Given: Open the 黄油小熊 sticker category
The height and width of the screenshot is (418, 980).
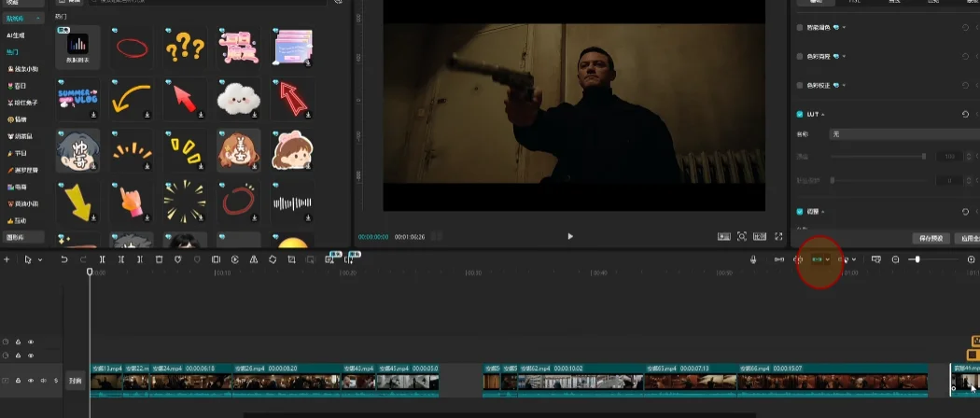Looking at the screenshot, I should (22, 204).
